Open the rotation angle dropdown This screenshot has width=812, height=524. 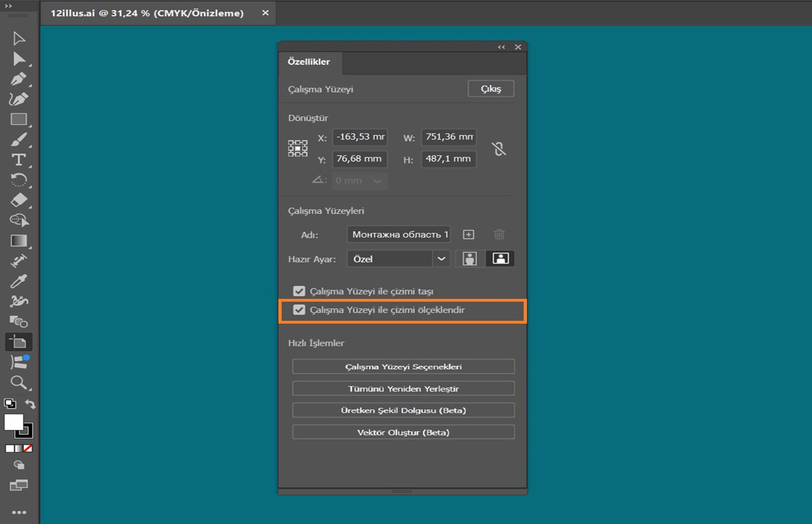378,181
